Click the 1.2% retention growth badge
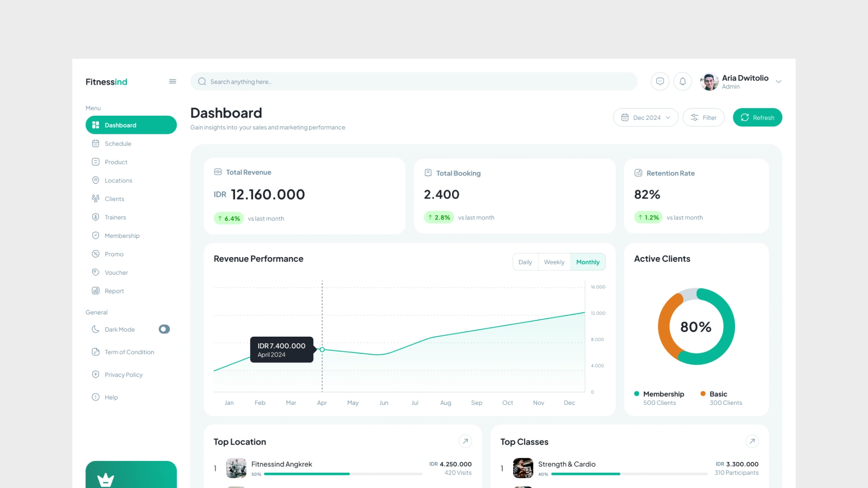 648,217
